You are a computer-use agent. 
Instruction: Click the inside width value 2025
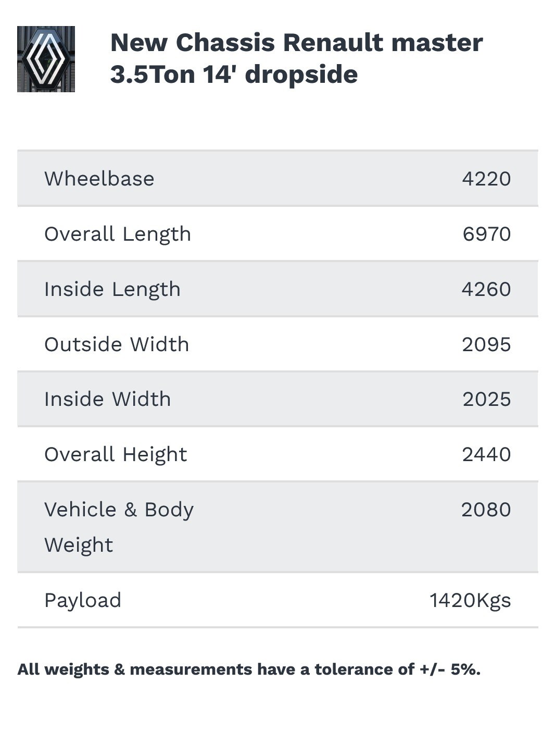[x=486, y=399]
